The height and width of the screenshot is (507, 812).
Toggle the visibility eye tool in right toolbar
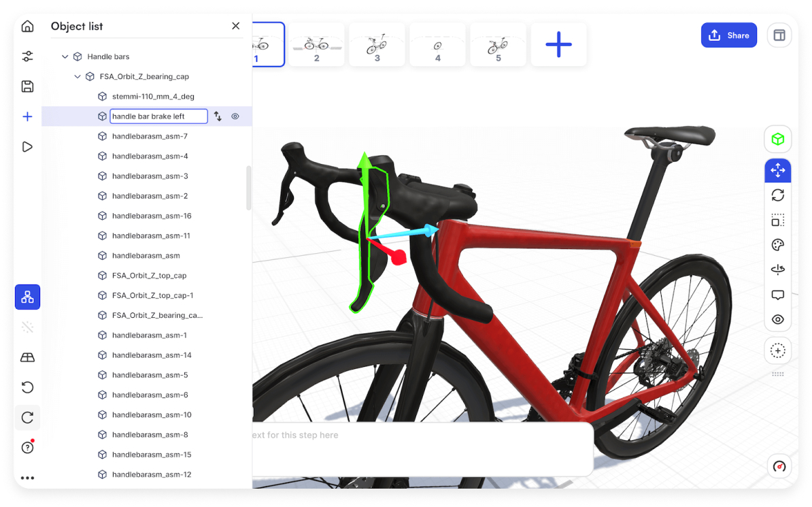pos(778,320)
